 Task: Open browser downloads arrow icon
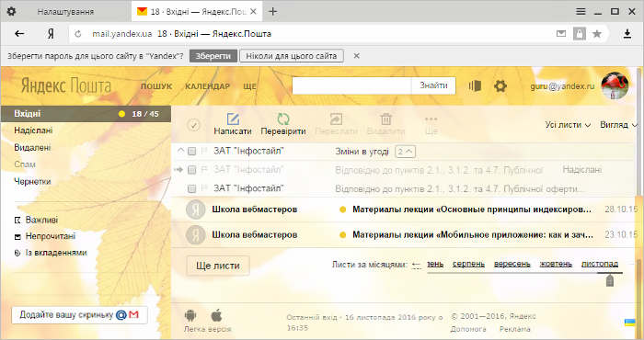point(627,34)
